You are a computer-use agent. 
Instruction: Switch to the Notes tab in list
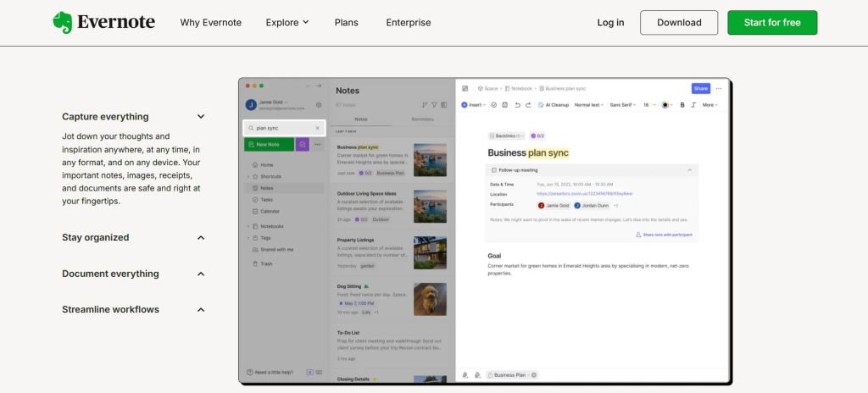click(361, 119)
